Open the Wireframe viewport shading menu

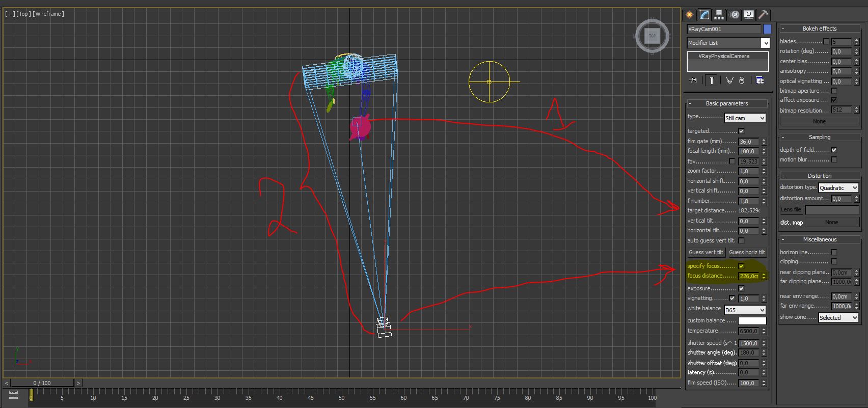pos(49,14)
